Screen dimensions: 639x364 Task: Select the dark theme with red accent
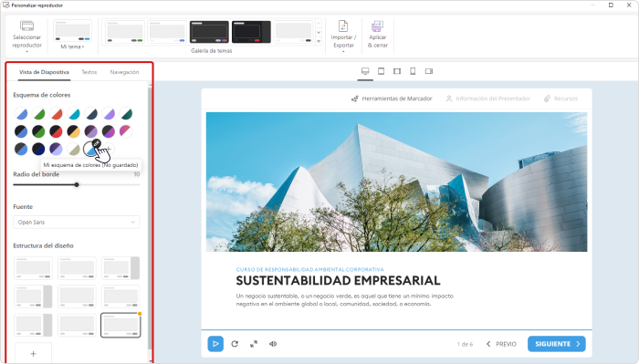click(251, 32)
